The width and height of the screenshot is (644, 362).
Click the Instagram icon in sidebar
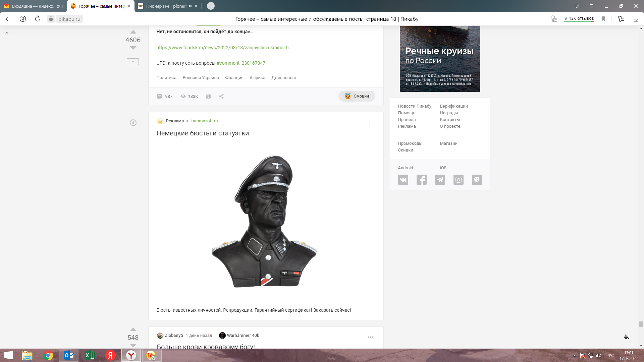point(458,180)
